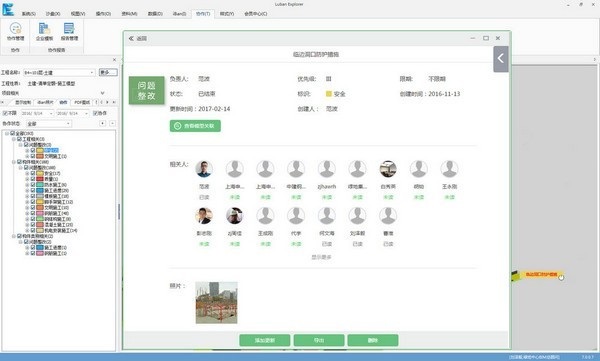Click the 显示更多 link under the avatars
Screen dimensions: 600x361
pos(321,257)
